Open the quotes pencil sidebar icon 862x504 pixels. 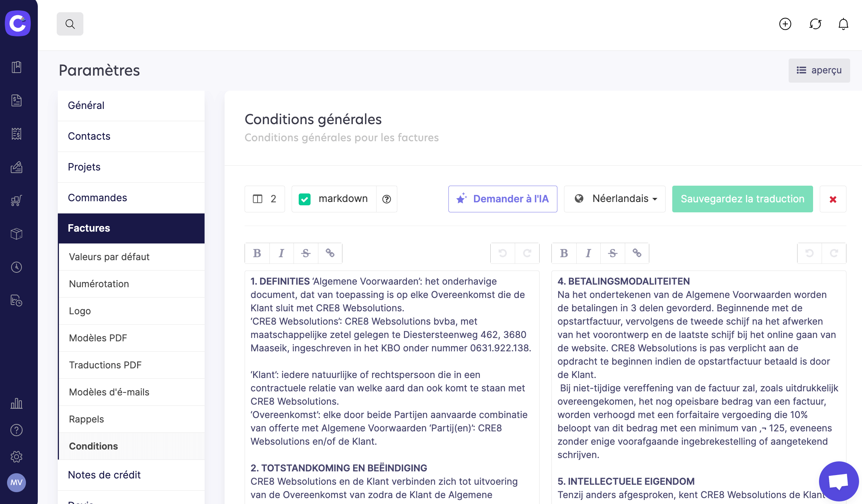[x=17, y=167]
